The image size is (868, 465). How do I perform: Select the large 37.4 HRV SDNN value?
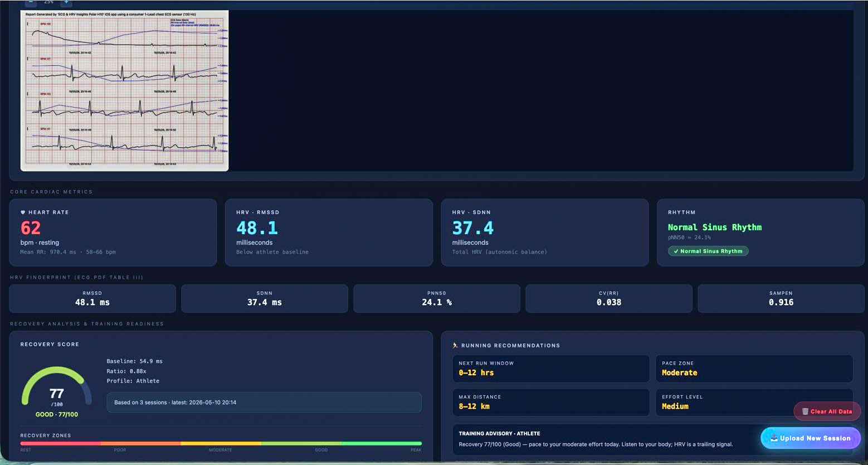(473, 228)
